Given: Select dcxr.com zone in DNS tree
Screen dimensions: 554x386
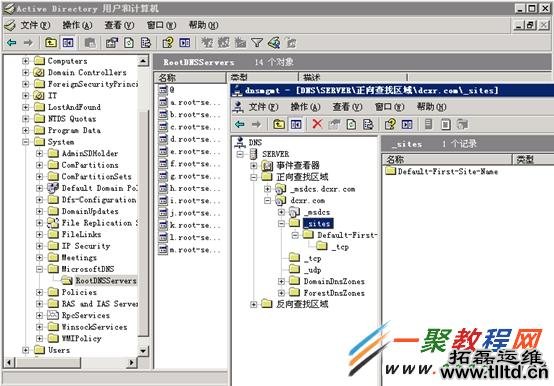Looking at the screenshot, I should pyautogui.click(x=307, y=201).
